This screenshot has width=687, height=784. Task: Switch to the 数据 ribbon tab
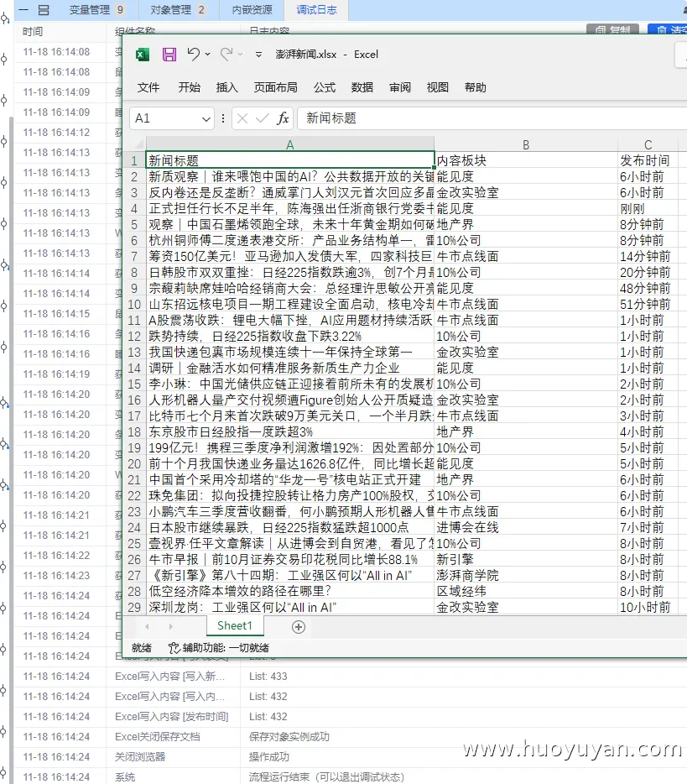(362, 87)
